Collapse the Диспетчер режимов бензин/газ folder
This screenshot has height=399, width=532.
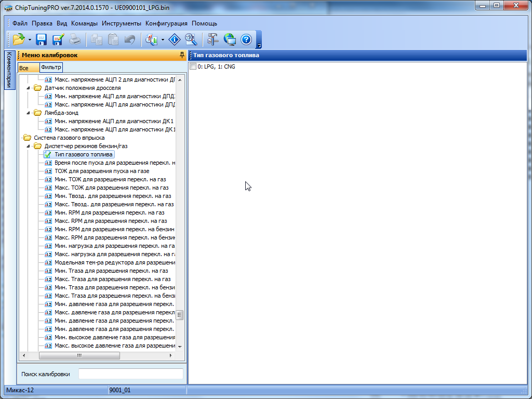(29, 146)
